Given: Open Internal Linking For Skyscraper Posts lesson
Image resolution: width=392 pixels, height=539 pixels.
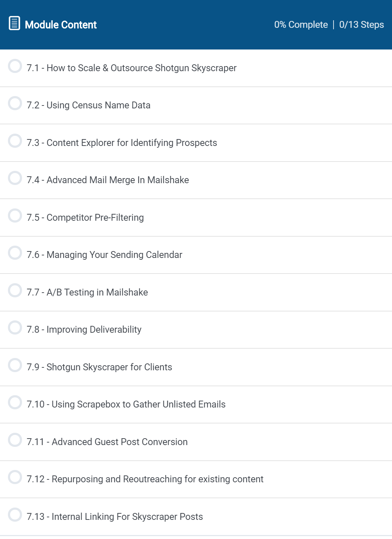Looking at the screenshot, I should click(x=114, y=517).
